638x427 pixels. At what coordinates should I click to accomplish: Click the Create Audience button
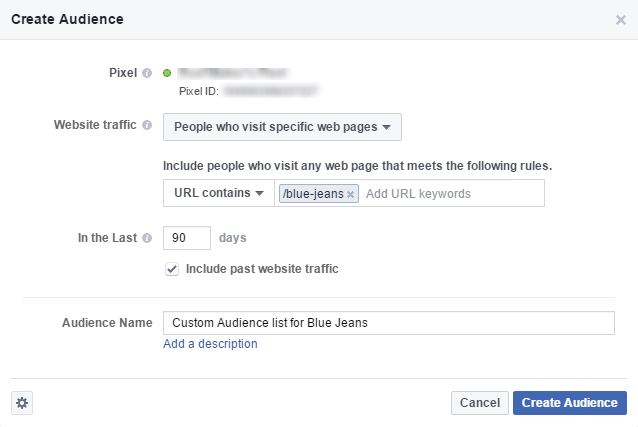tap(570, 403)
